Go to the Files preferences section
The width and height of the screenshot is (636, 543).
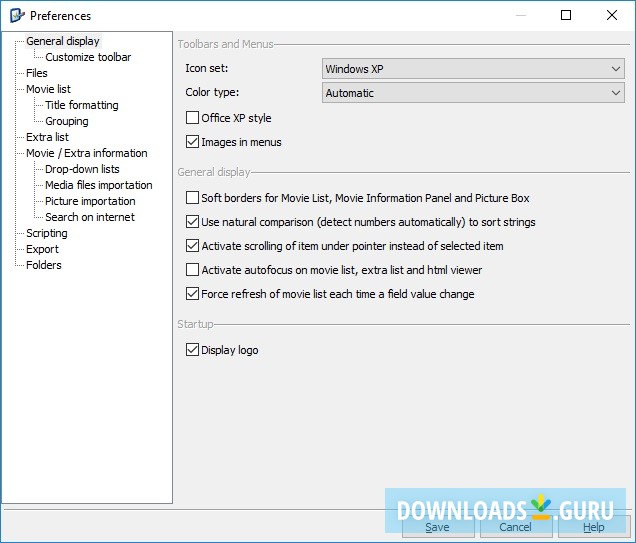click(37, 73)
